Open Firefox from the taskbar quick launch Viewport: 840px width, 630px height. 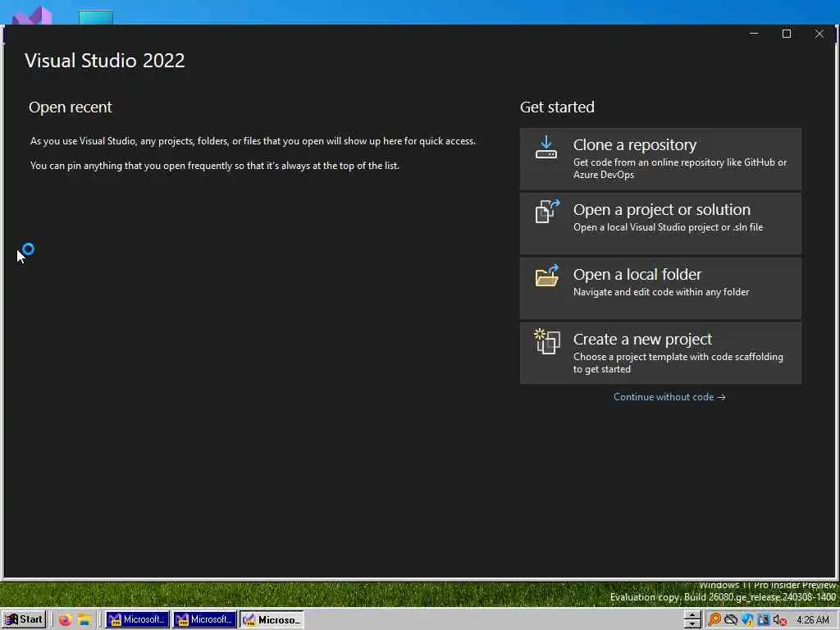click(66, 620)
